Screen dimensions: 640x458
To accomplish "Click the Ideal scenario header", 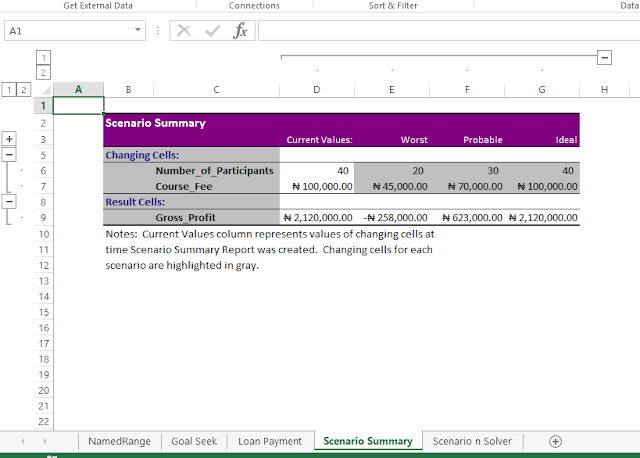I will click(566, 140).
